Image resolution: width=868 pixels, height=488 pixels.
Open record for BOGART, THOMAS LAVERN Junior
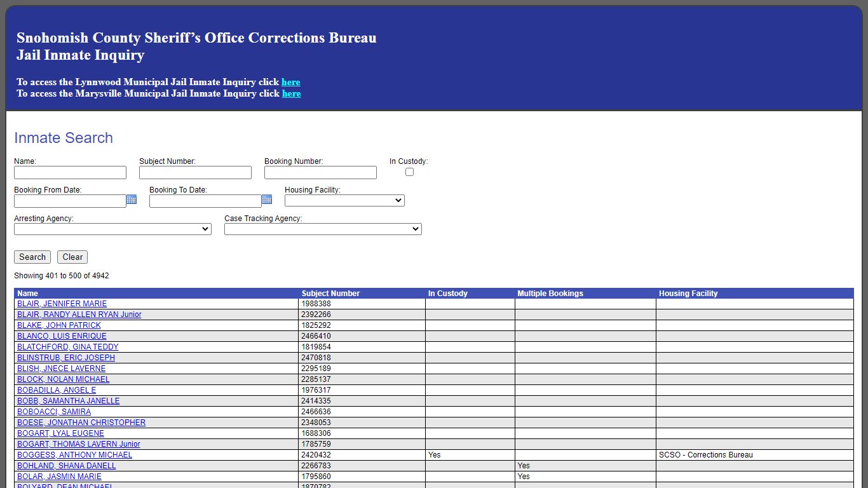point(78,444)
